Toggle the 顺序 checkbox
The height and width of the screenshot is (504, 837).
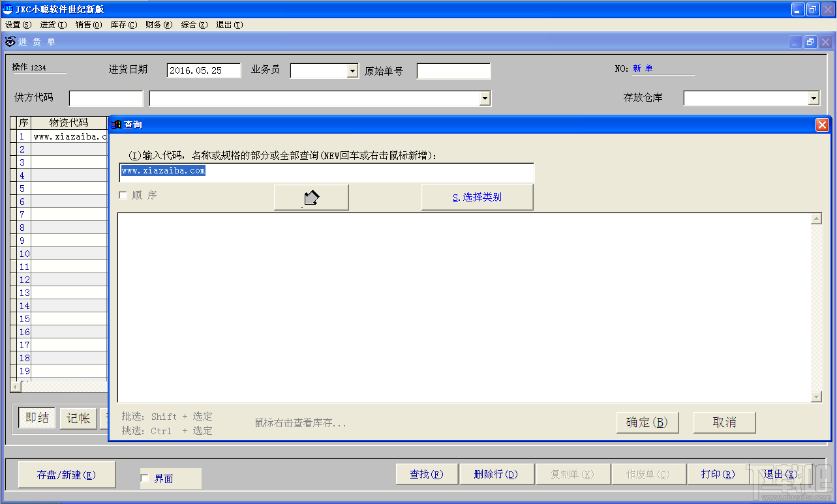(x=123, y=196)
